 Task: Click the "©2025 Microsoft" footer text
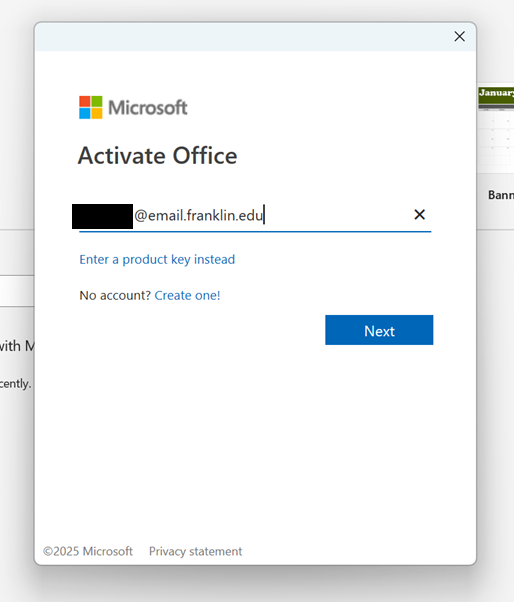click(x=88, y=551)
